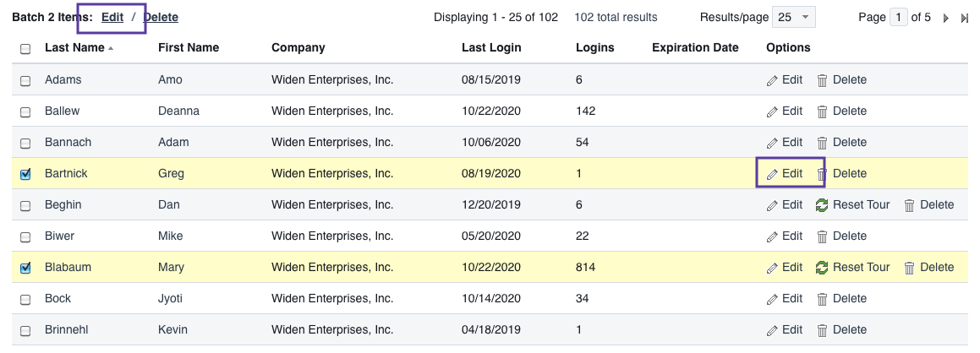Click last login date 04/18/2019
The image size is (980, 353).
tap(491, 329)
